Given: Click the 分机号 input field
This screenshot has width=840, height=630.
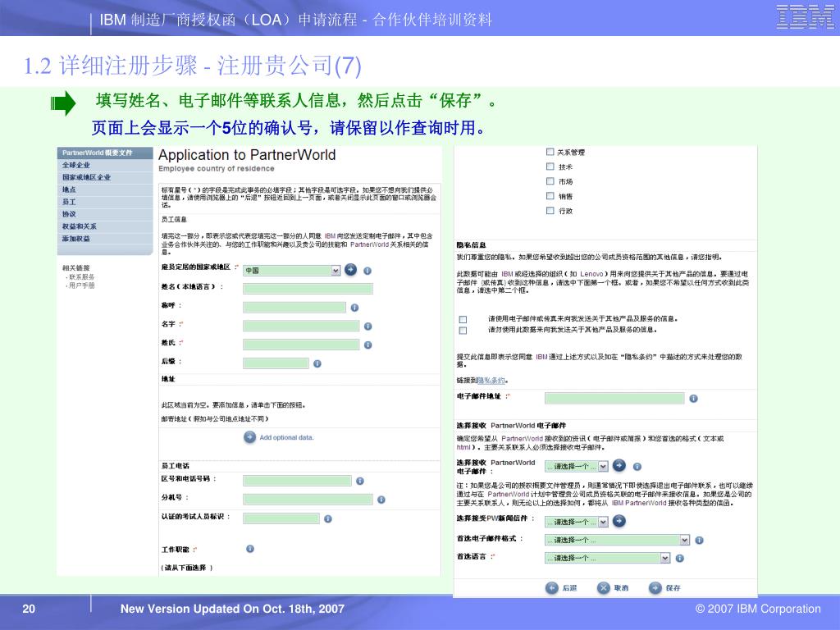Looking at the screenshot, I should coord(308,500).
